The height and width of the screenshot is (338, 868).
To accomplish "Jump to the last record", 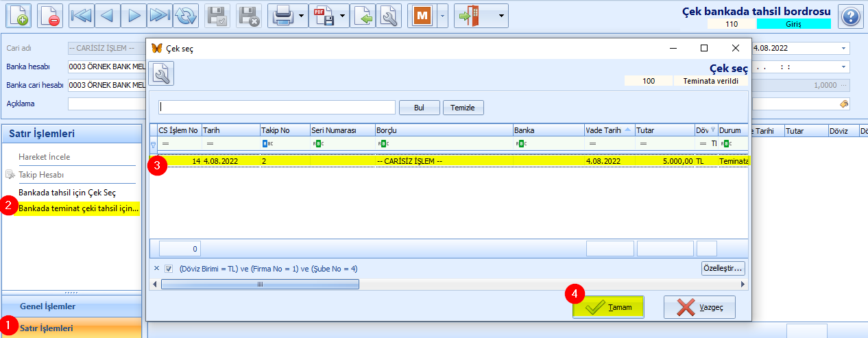I will point(159,15).
